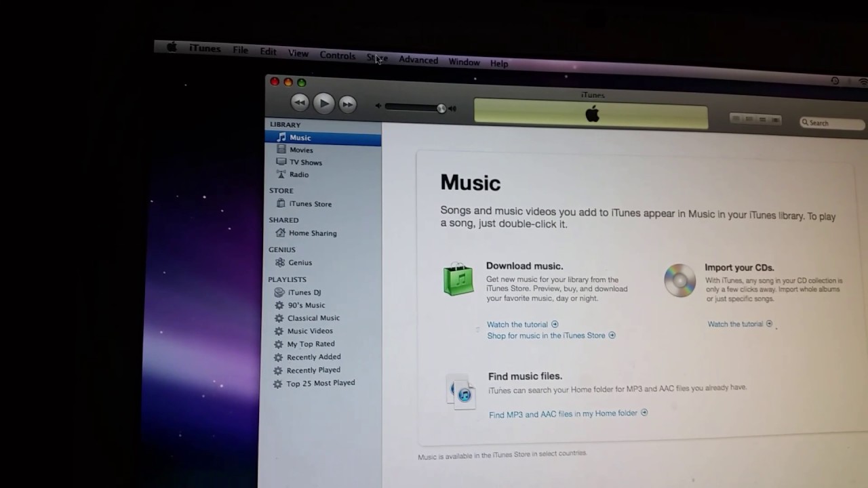868x488 pixels.
Task: Click the gear icon beside Top 25 Most Played
Action: click(x=277, y=384)
